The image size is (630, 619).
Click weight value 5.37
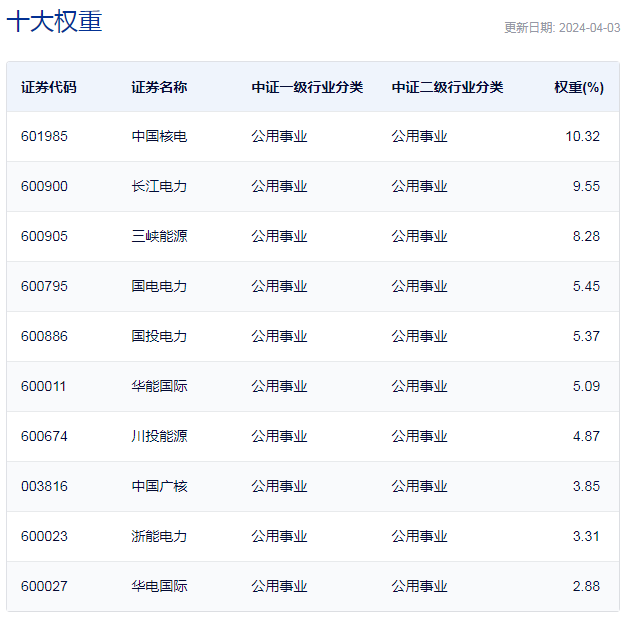(x=586, y=336)
